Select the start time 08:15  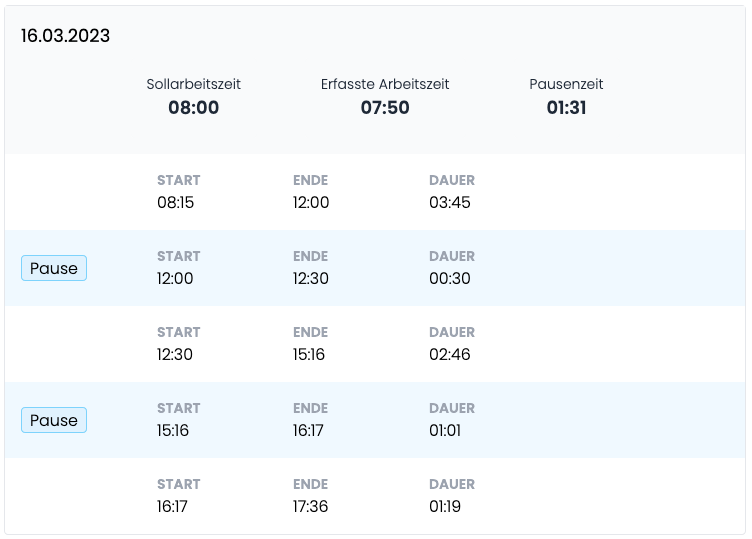(176, 202)
